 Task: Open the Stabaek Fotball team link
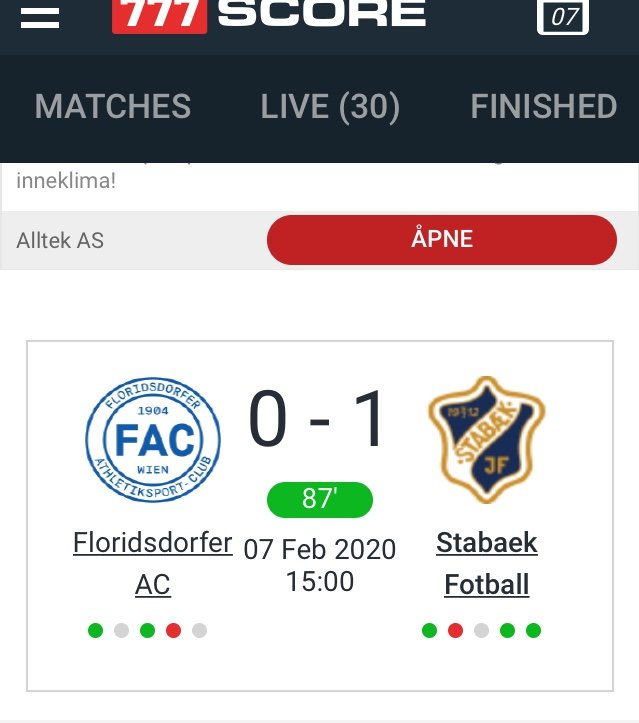[x=487, y=563]
